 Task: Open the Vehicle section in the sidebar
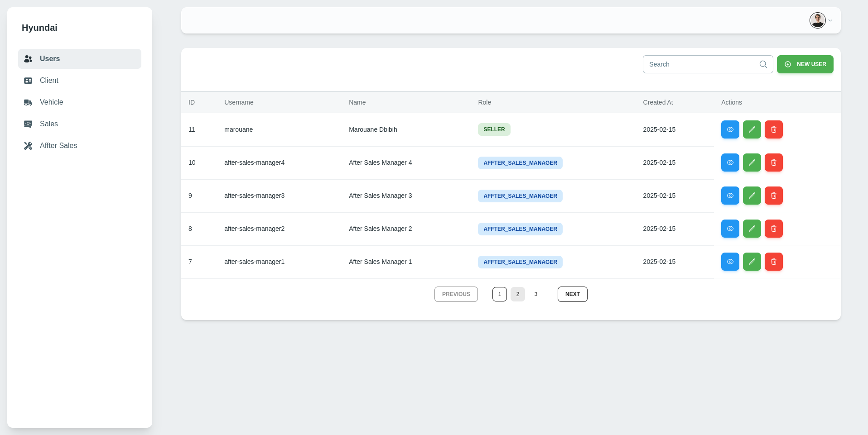tap(51, 102)
